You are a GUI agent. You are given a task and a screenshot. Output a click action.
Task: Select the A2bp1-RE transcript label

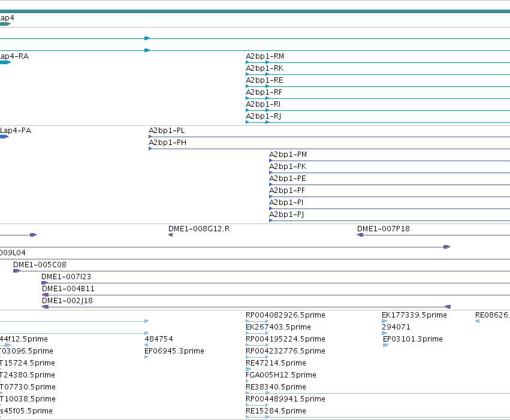[264, 80]
